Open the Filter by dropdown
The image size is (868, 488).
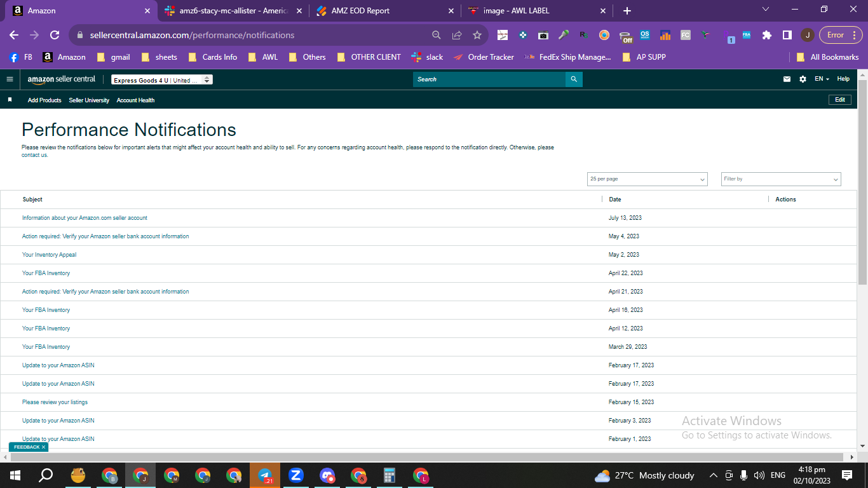click(781, 179)
